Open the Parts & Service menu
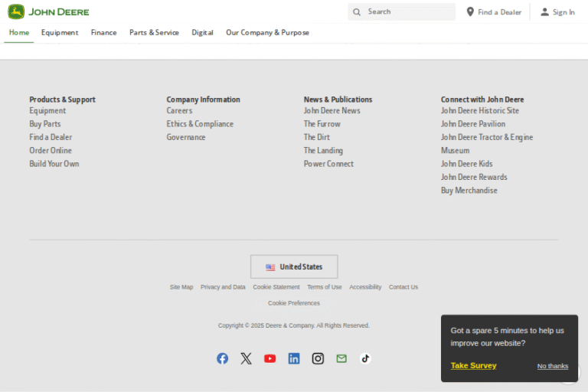 pos(154,33)
